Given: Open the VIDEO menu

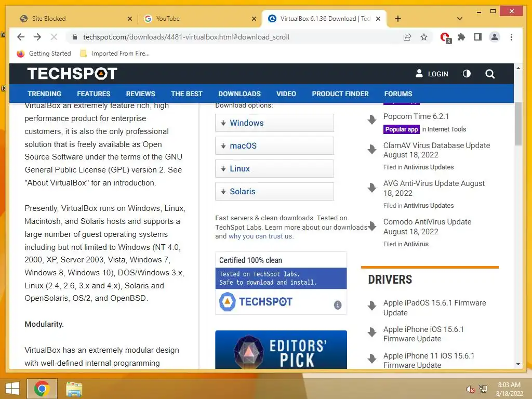Looking at the screenshot, I should pyautogui.click(x=286, y=94).
